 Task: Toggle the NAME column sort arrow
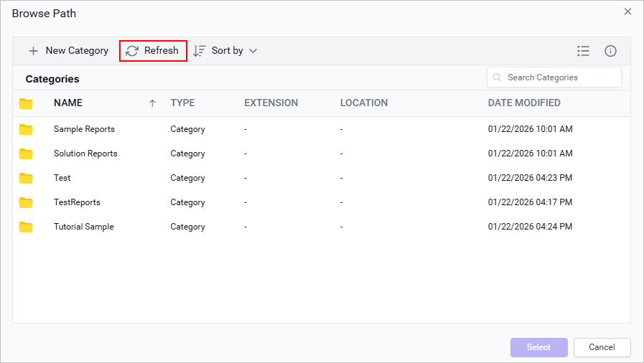[x=152, y=103]
